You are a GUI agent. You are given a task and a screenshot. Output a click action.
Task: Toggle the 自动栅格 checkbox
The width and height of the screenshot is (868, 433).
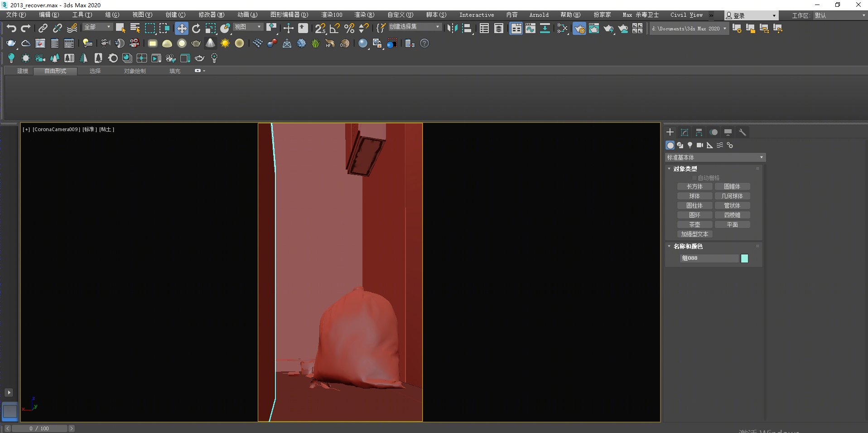point(694,178)
